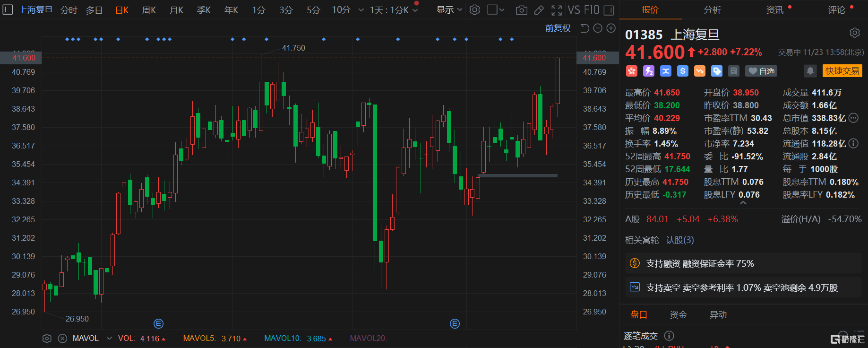Screen dimensions: 868x348
Task: Select 日K daily candlestick tab
Action: (x=122, y=10)
